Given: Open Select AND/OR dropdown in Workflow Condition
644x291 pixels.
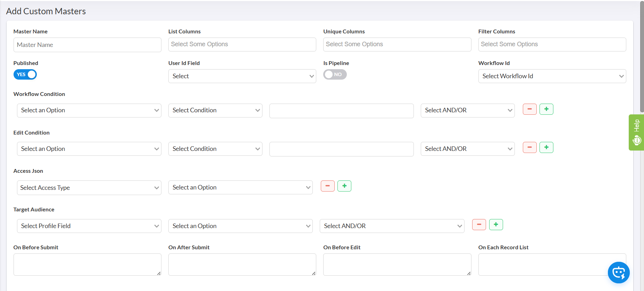Looking at the screenshot, I should tap(467, 111).
